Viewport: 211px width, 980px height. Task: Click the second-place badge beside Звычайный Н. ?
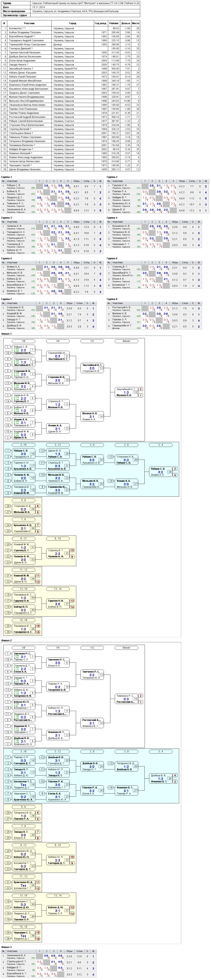tap(141, 389)
